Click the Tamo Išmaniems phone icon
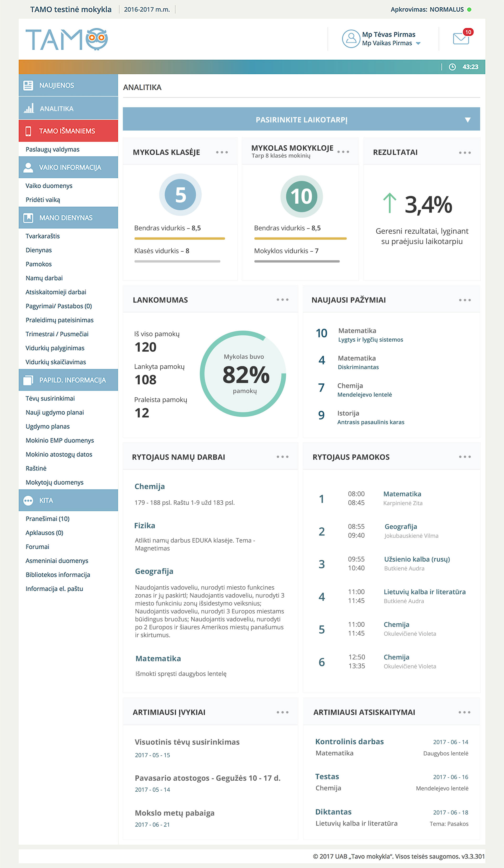This screenshot has height=868, width=504. [x=28, y=131]
